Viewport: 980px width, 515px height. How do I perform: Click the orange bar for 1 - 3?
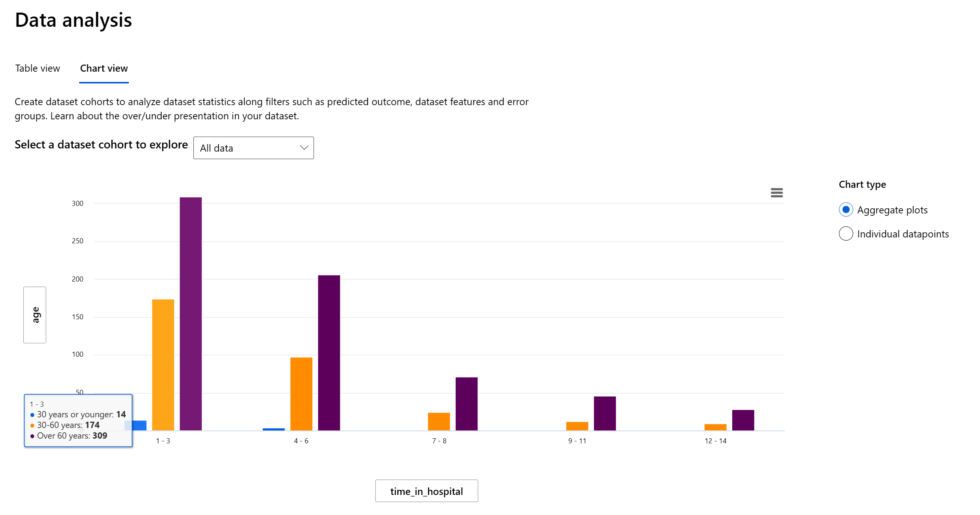(163, 365)
